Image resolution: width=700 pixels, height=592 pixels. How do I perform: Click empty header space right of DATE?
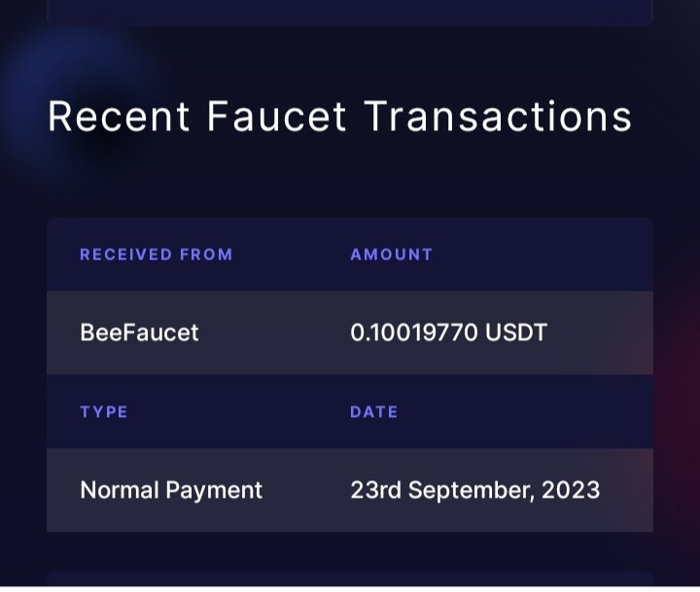525,411
